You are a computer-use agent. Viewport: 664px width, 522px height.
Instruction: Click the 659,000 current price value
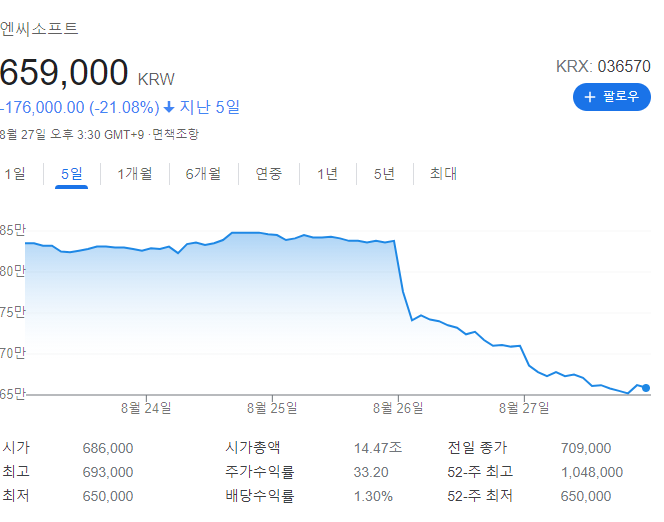coord(65,73)
